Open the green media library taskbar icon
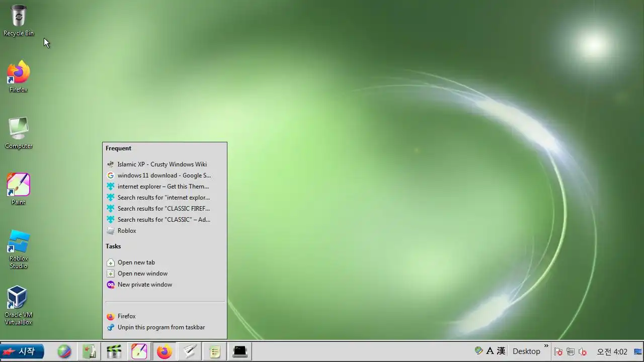644x362 pixels. point(89,351)
